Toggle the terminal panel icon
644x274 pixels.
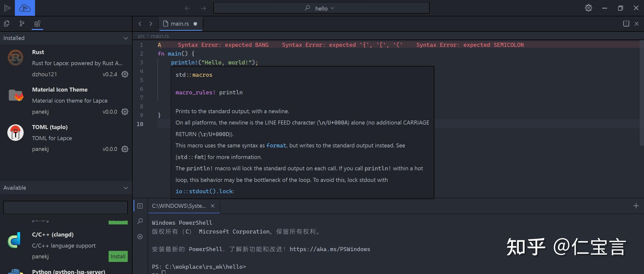point(140,206)
